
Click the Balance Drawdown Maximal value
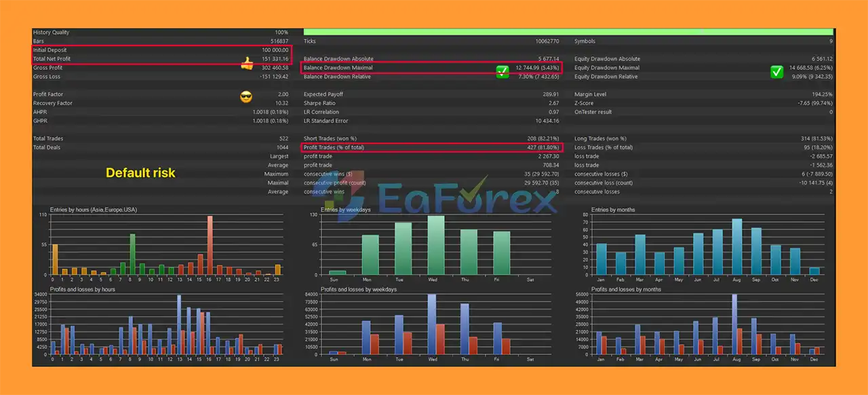tap(536, 68)
